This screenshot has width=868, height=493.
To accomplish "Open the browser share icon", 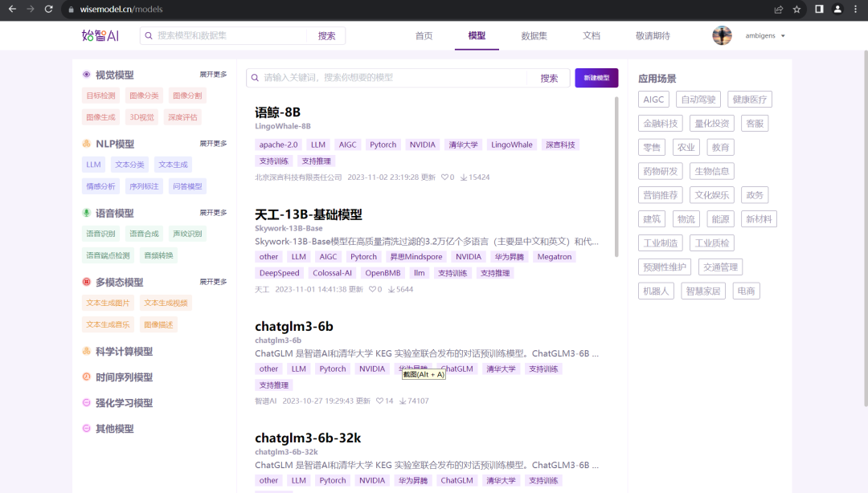I will point(778,9).
